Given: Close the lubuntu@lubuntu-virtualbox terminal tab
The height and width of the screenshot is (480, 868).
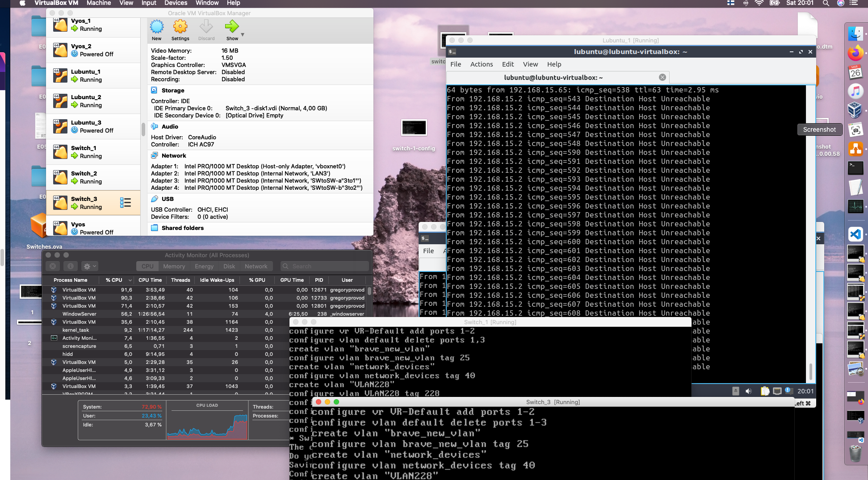Looking at the screenshot, I should (663, 77).
